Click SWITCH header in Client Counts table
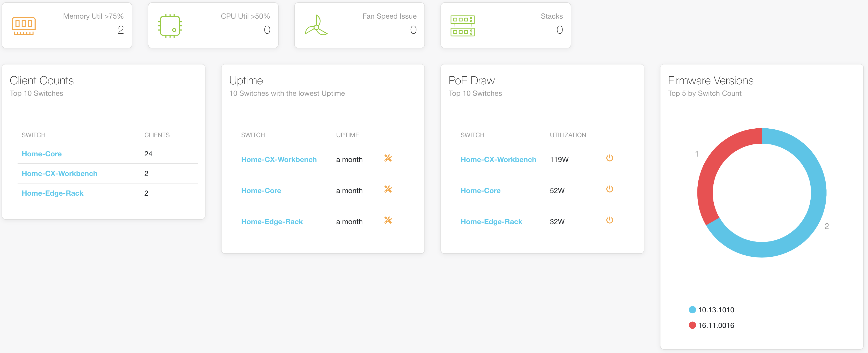The height and width of the screenshot is (353, 868). (x=33, y=135)
